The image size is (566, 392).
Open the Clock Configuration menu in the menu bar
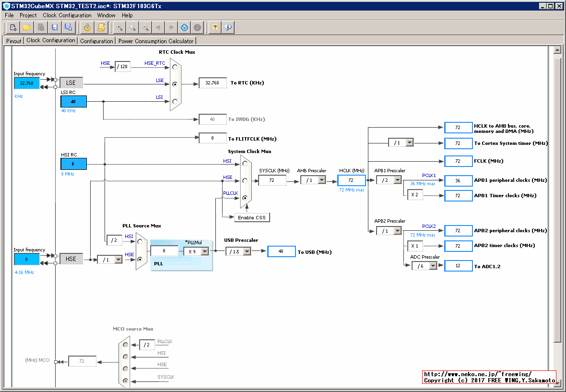coord(67,15)
